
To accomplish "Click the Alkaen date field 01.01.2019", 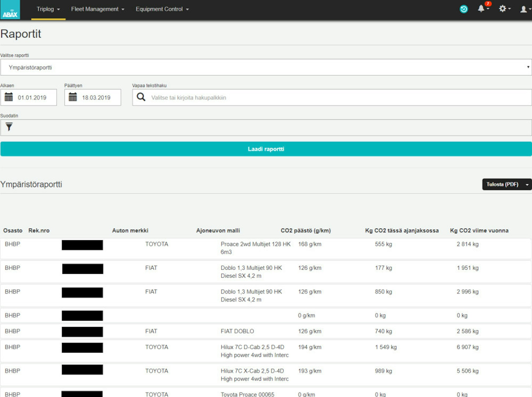I will tap(28, 97).
